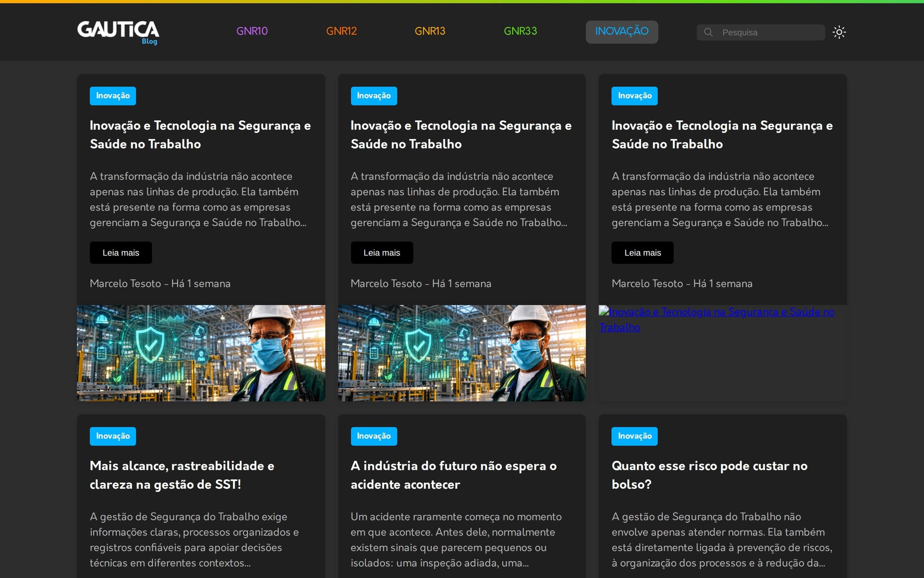Image resolution: width=924 pixels, height=578 pixels.
Task: Click Inovação tag on Quanto esse risco card
Action: pyautogui.click(x=635, y=436)
